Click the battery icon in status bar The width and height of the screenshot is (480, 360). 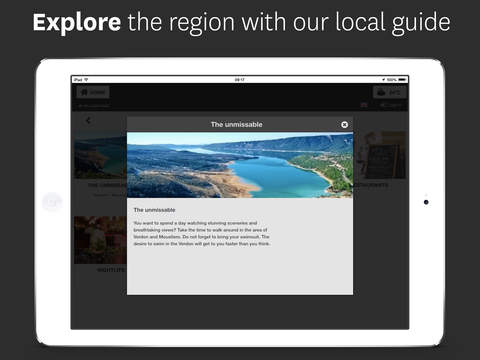[402, 80]
